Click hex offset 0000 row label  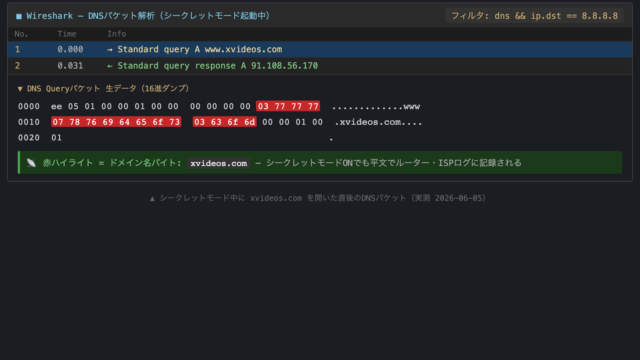[29, 107]
